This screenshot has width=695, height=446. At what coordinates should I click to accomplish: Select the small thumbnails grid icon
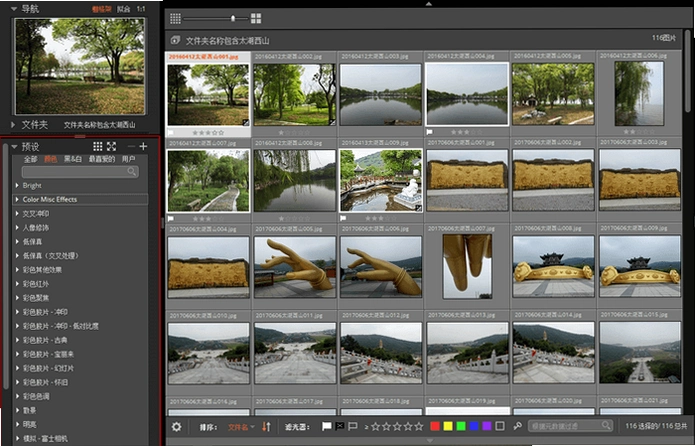(176, 18)
